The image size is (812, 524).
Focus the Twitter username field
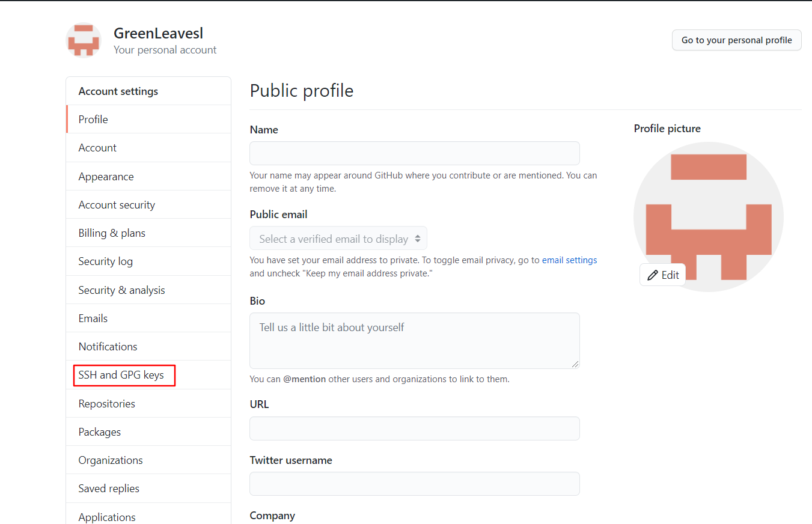point(415,484)
